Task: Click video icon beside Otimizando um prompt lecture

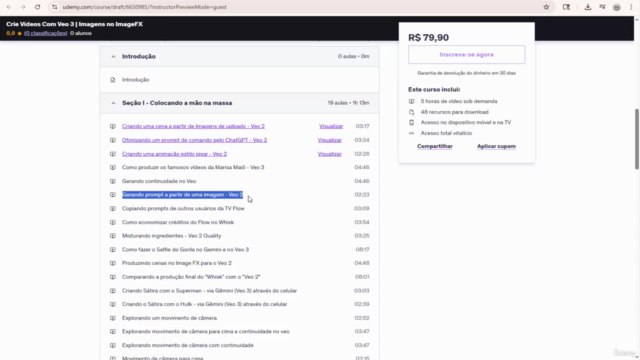Action: pos(113,140)
